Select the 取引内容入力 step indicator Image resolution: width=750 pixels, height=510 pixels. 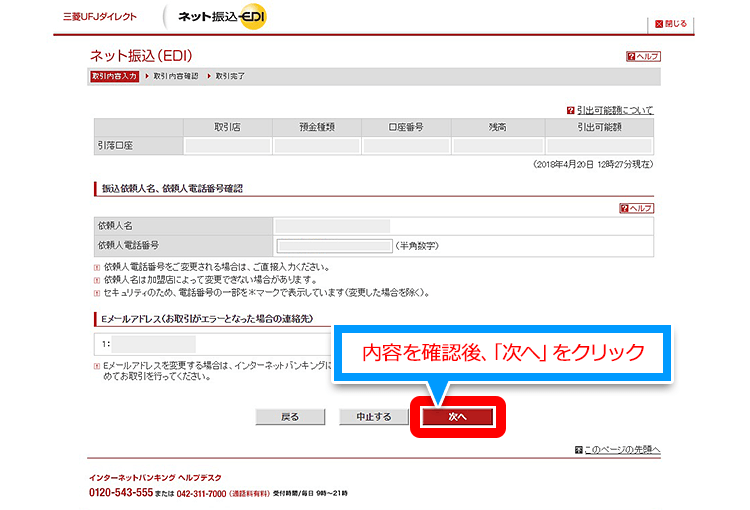pyautogui.click(x=114, y=76)
